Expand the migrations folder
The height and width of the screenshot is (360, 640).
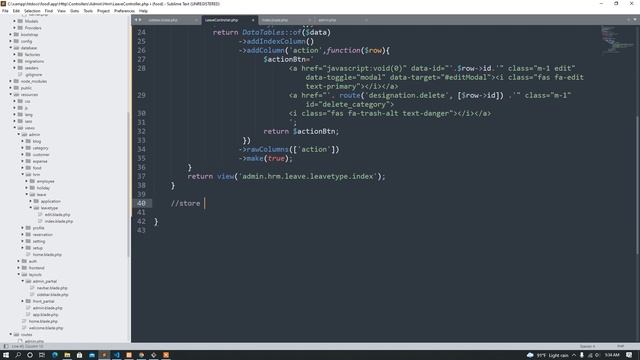click(15, 61)
